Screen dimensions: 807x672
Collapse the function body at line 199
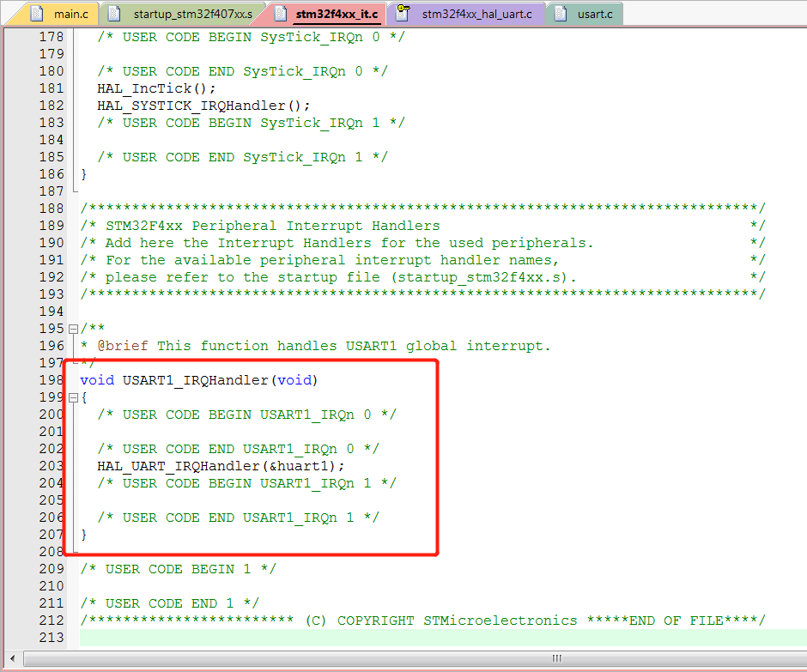[x=74, y=397]
